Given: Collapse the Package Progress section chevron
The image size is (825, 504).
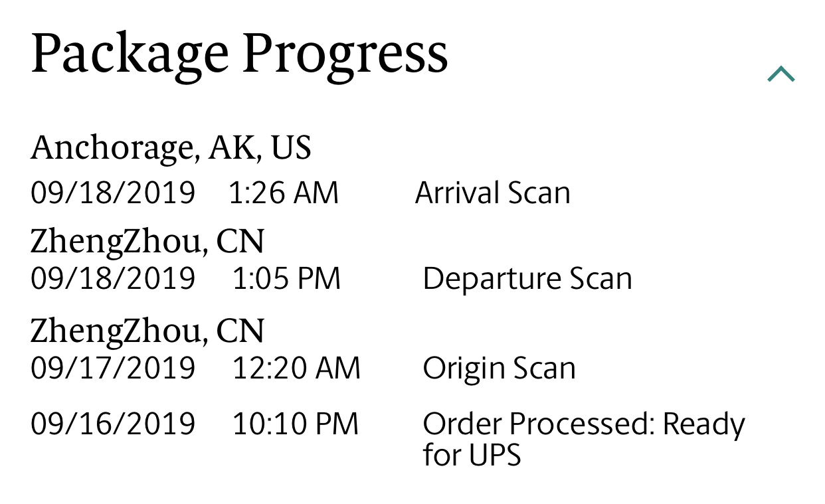Looking at the screenshot, I should (x=781, y=74).
